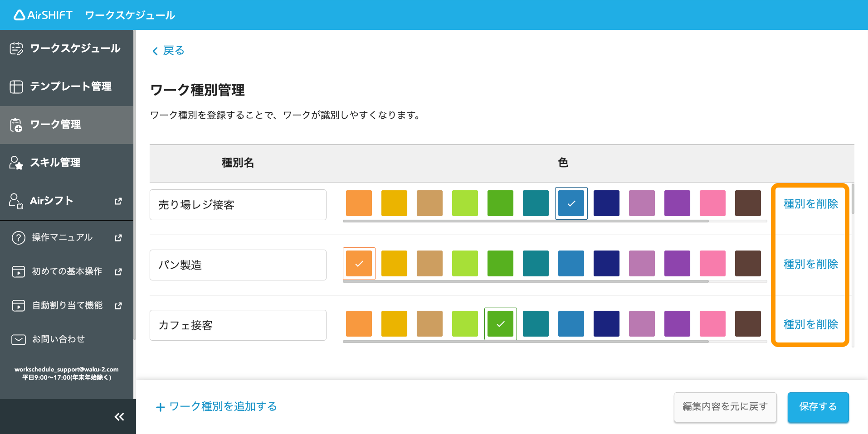Screen dimensions: 868x434
Task: Open スキル管理 sidebar item
Action: pos(67,163)
